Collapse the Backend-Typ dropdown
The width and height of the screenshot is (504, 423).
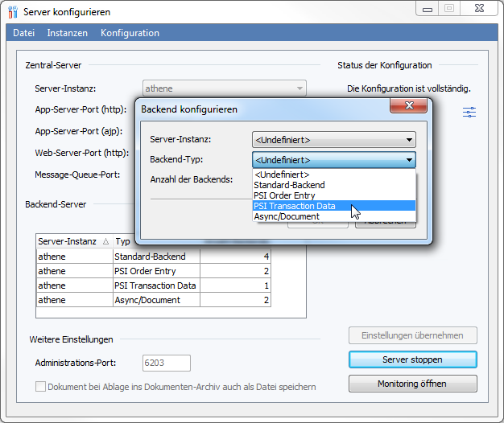pyautogui.click(x=409, y=160)
